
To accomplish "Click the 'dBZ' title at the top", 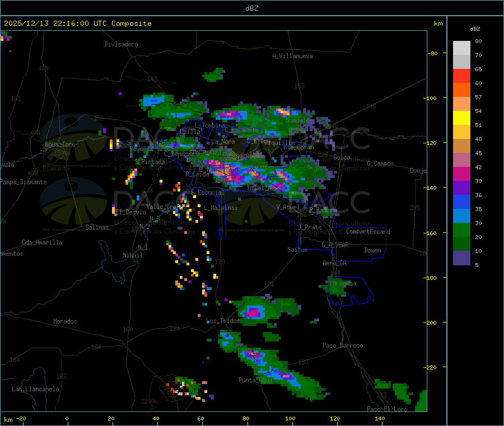I will pos(251,8).
